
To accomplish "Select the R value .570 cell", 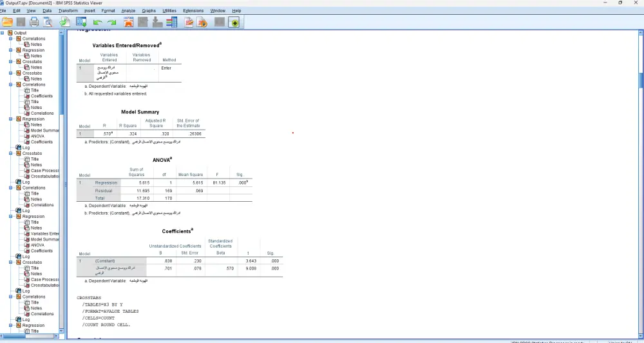I will point(106,133).
